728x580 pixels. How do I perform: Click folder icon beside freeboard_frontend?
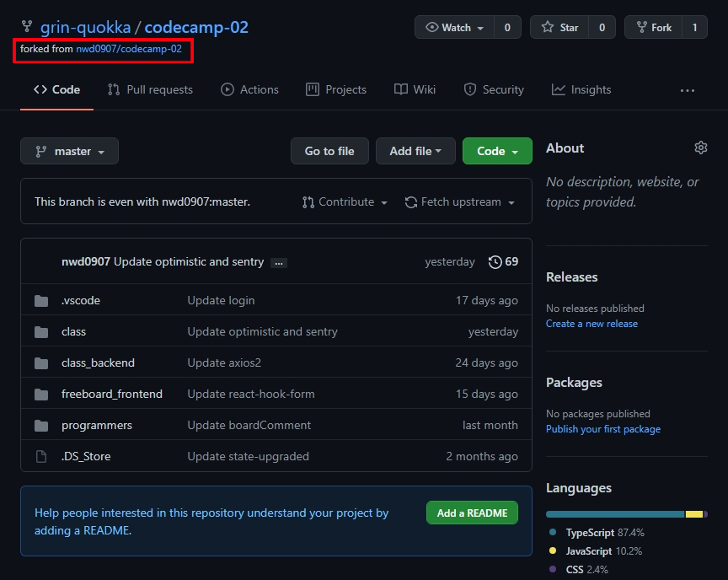[41, 395]
